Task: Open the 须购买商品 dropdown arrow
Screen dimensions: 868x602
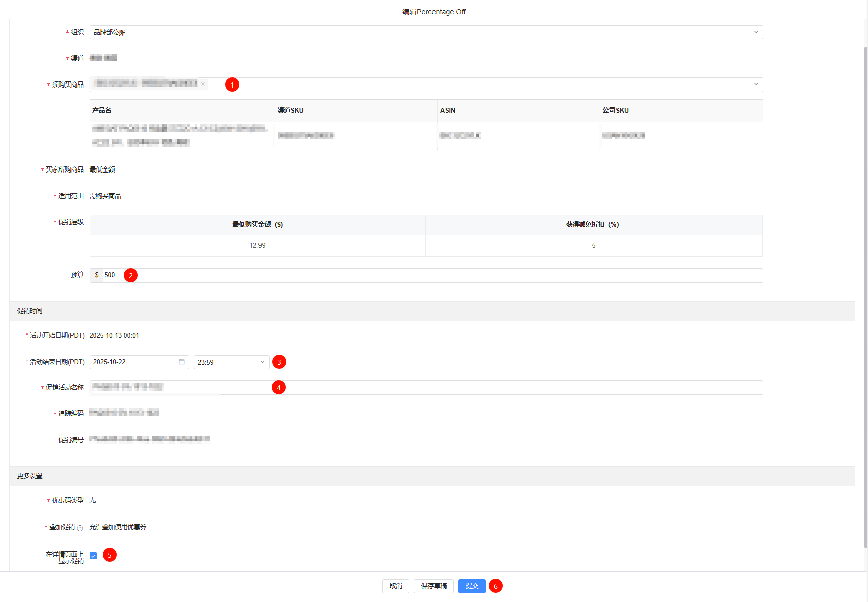Action: tap(756, 84)
